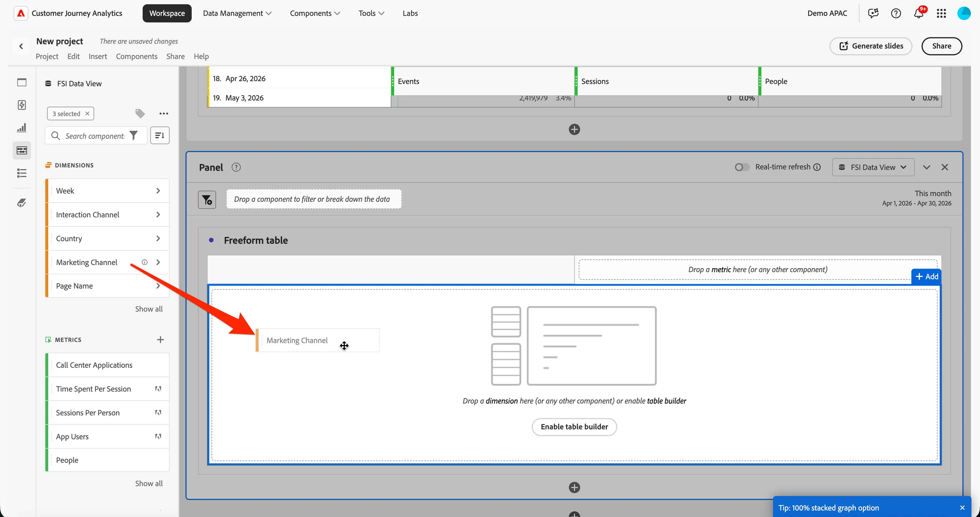Click Generate slides button

871,46
